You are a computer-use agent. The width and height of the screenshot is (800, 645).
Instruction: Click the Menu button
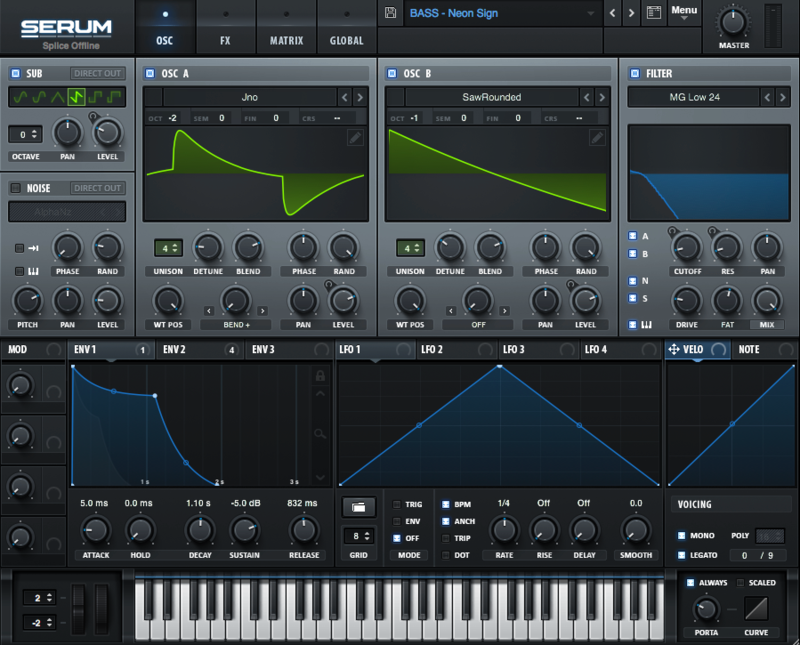pyautogui.click(x=685, y=12)
